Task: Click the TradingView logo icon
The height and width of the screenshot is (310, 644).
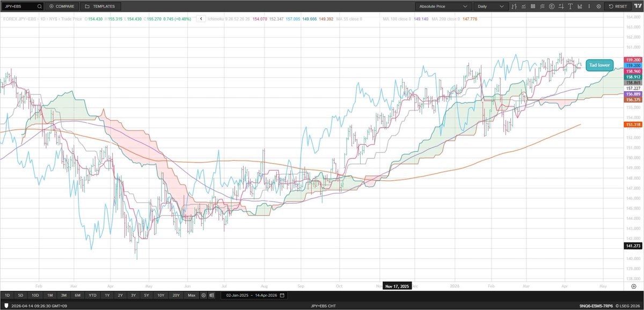Action: 637,6
